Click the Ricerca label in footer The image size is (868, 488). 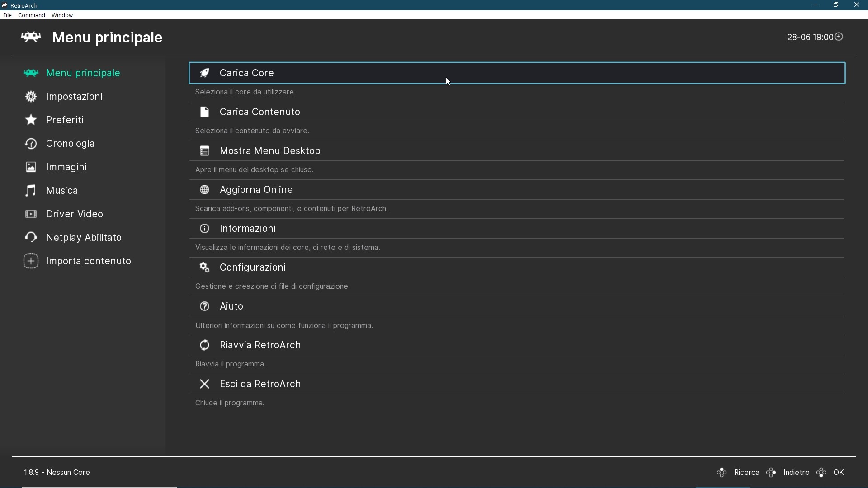click(x=747, y=473)
